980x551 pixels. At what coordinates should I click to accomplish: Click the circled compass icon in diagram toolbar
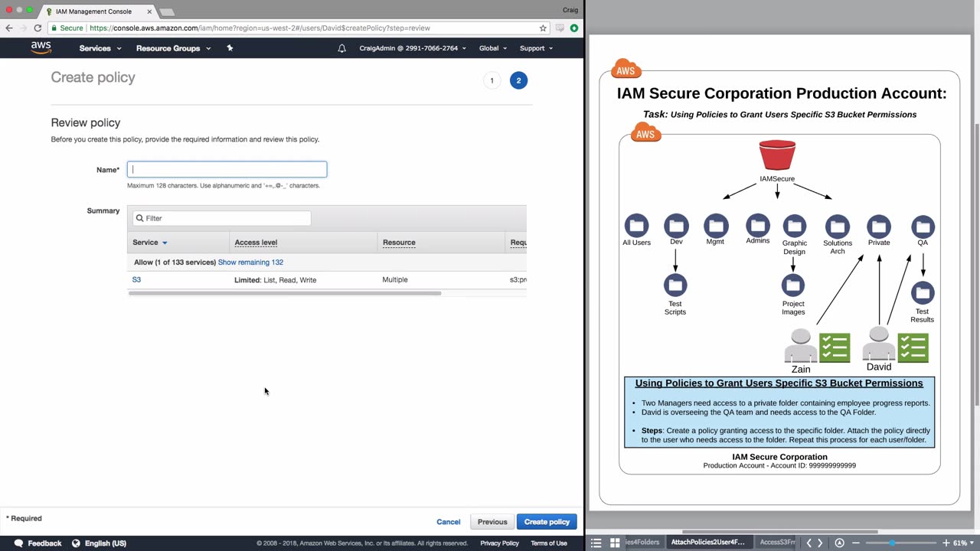[x=839, y=543]
